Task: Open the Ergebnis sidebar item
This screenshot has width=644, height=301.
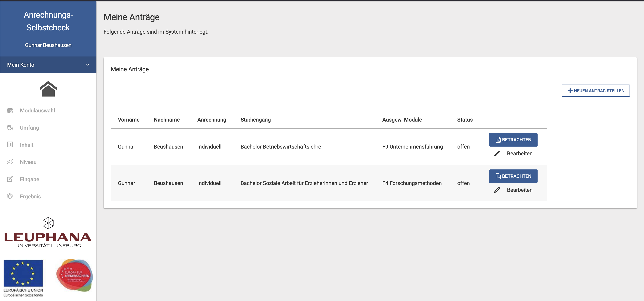Action: [x=30, y=196]
